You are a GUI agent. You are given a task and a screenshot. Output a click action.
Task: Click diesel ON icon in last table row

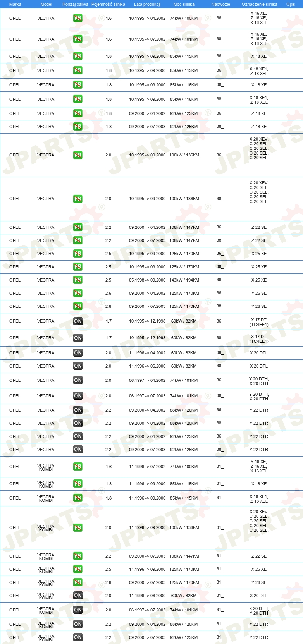point(78,637)
